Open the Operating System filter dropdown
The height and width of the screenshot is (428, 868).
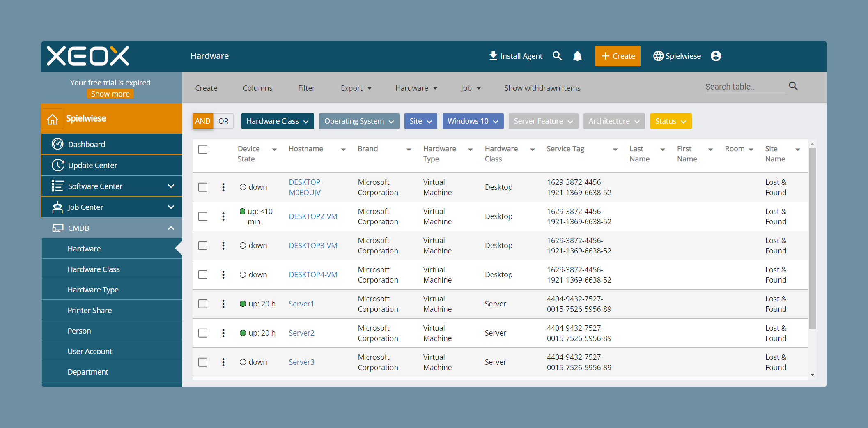pyautogui.click(x=359, y=121)
